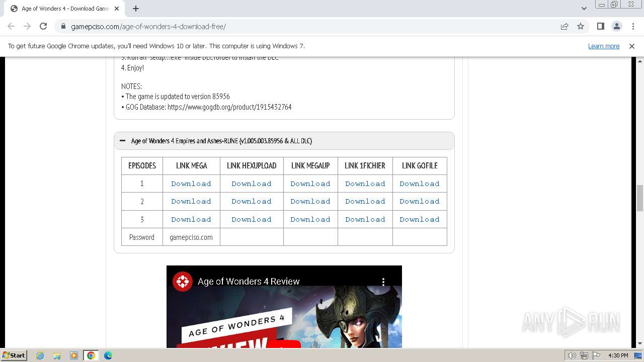Viewport: 644px width, 362px height.
Task: Open the network tray icon
Action: click(x=584, y=355)
